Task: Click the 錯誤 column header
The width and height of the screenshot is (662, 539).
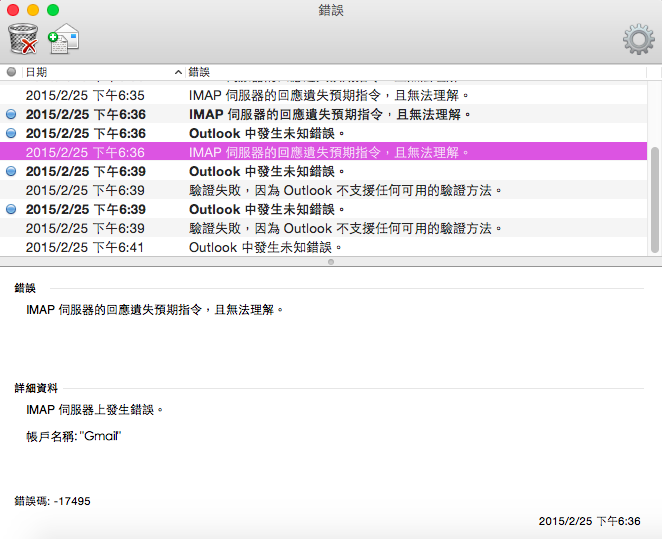Action: 416,72
